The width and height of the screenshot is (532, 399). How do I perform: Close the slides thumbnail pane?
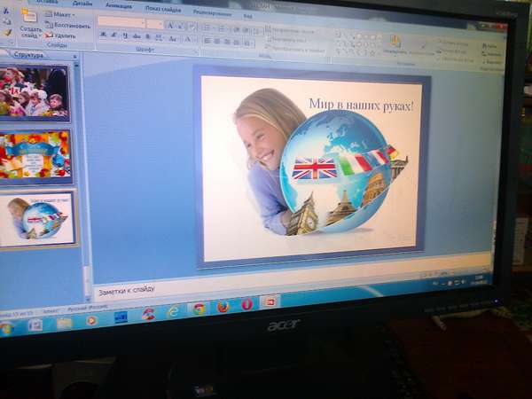click(x=75, y=57)
